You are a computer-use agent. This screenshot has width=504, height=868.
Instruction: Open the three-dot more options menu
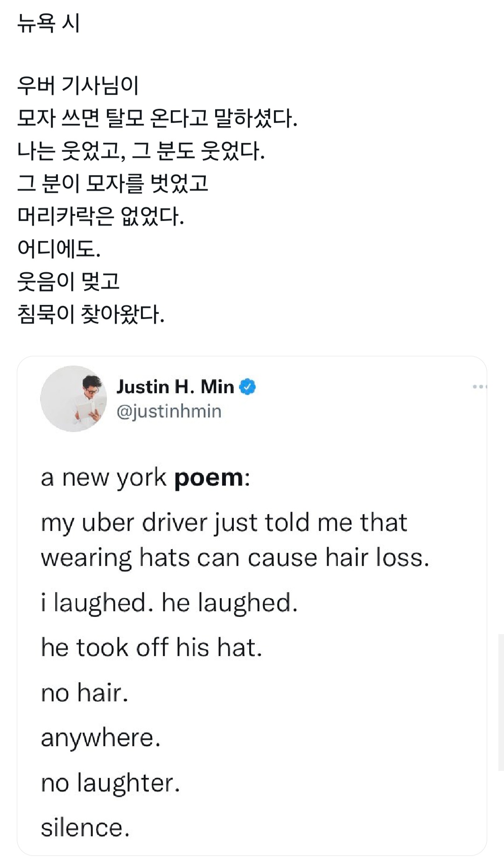(479, 387)
